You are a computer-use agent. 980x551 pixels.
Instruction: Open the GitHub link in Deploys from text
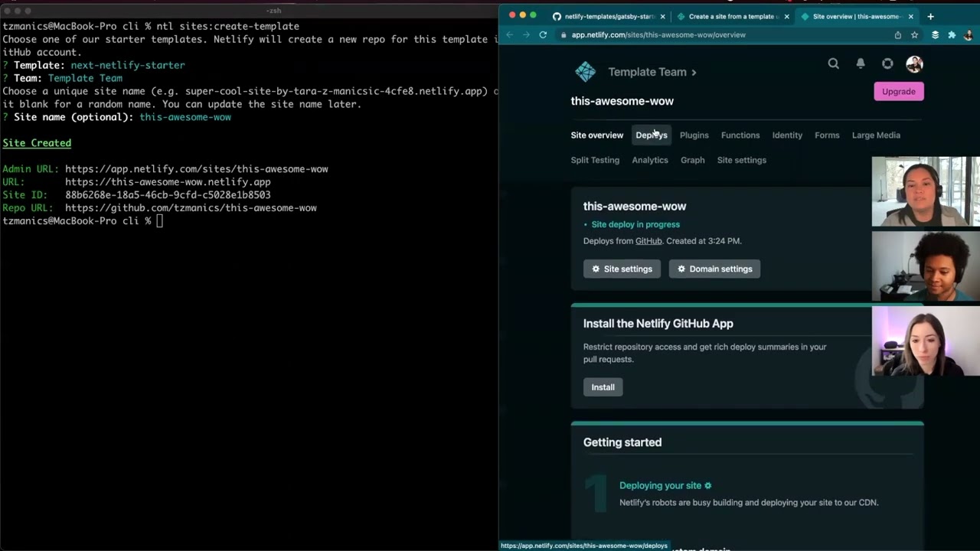(x=648, y=241)
